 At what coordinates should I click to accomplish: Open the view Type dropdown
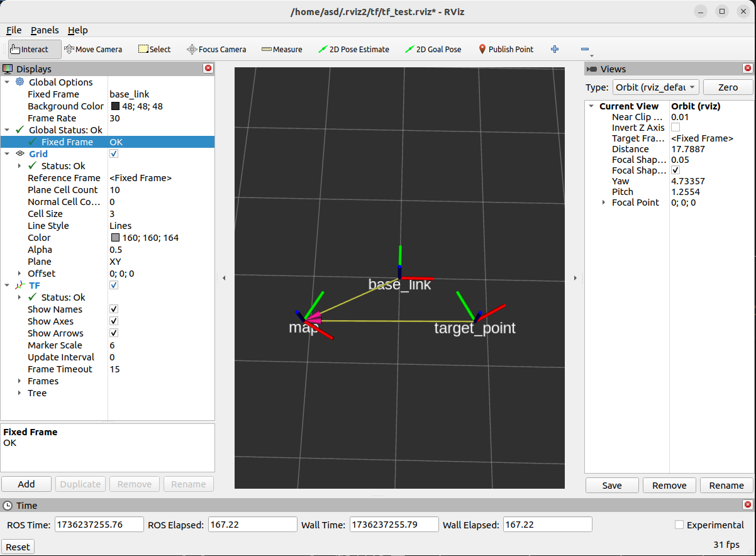point(656,87)
